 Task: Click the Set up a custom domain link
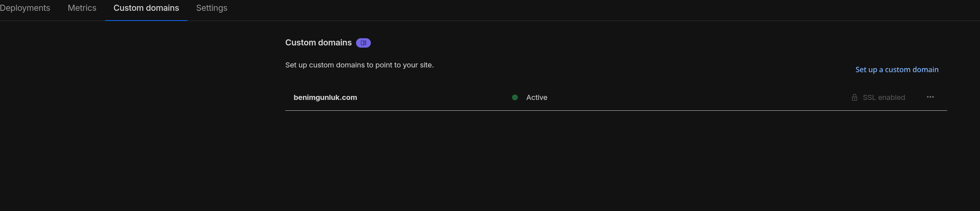click(x=897, y=70)
